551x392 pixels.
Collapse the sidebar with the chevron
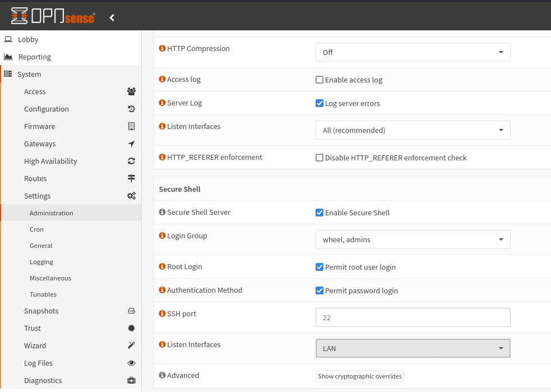112,17
